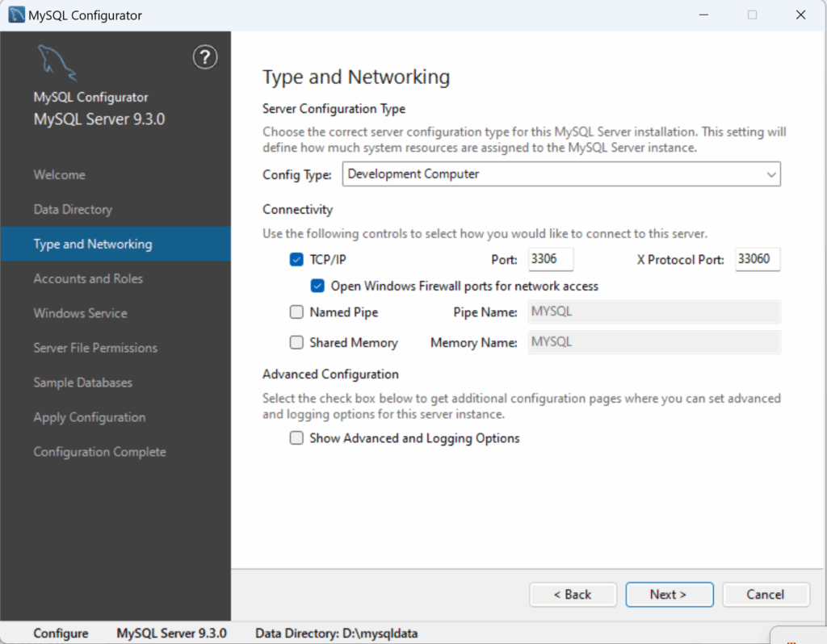Click the MySQL dolphin logo in sidebar
827x644 pixels.
pos(56,63)
